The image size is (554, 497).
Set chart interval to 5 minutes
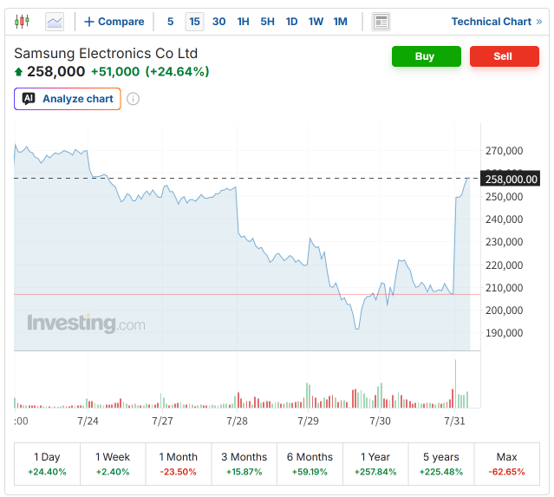[170, 22]
